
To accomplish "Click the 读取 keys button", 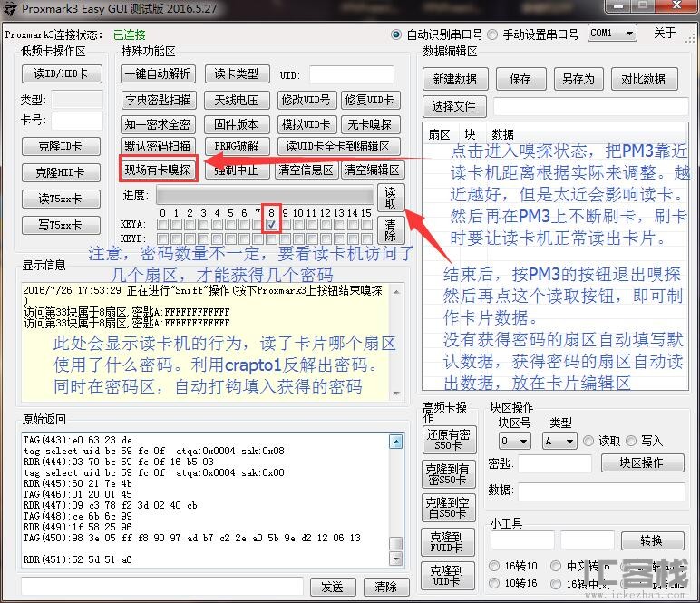I will pyautogui.click(x=391, y=198).
